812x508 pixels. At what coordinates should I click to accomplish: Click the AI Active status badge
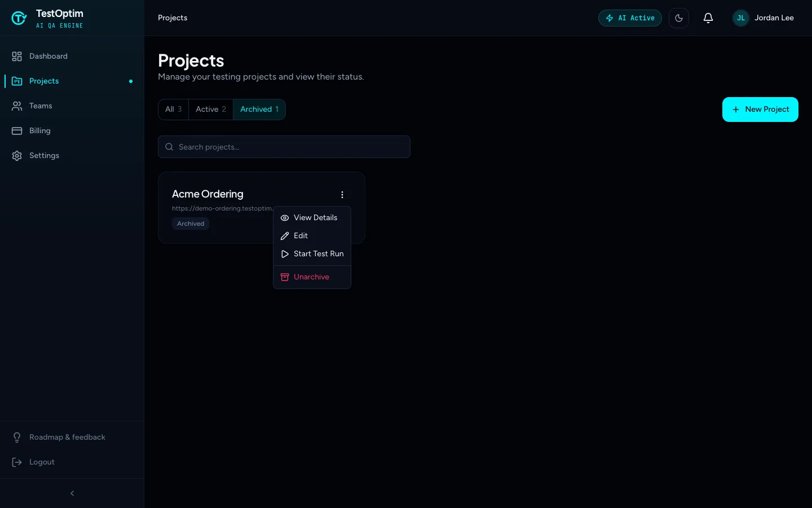pos(630,18)
